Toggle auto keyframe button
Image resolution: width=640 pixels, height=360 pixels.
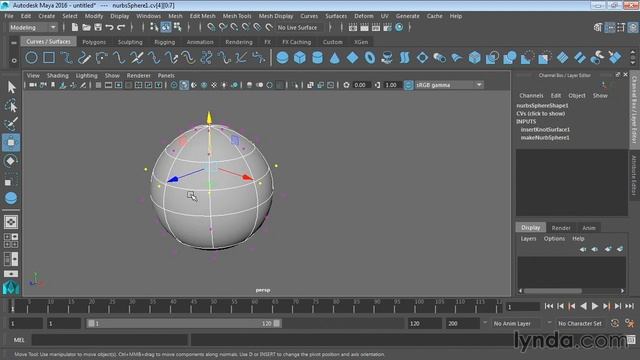point(615,323)
